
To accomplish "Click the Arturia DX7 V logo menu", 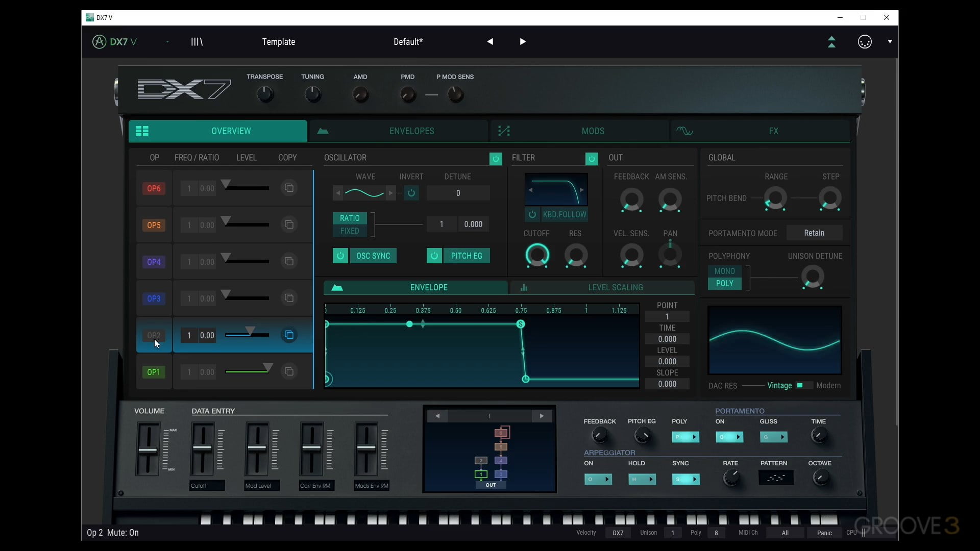I will 115,42.
